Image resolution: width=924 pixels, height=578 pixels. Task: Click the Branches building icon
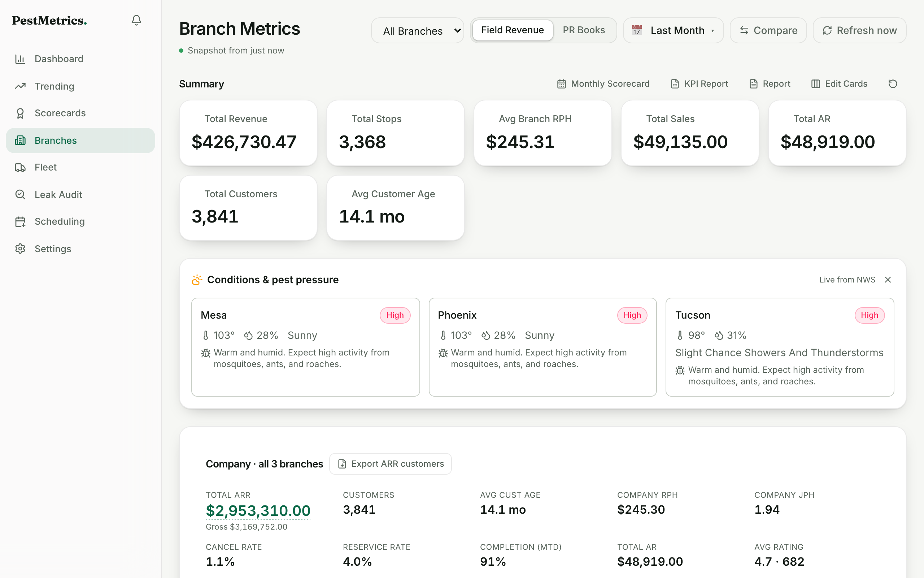click(20, 140)
